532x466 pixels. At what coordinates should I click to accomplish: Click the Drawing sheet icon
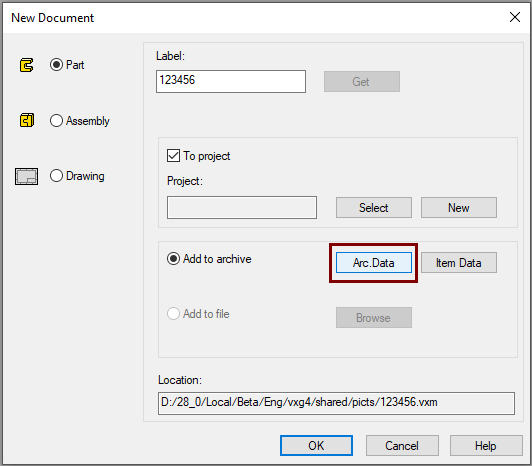(26, 176)
